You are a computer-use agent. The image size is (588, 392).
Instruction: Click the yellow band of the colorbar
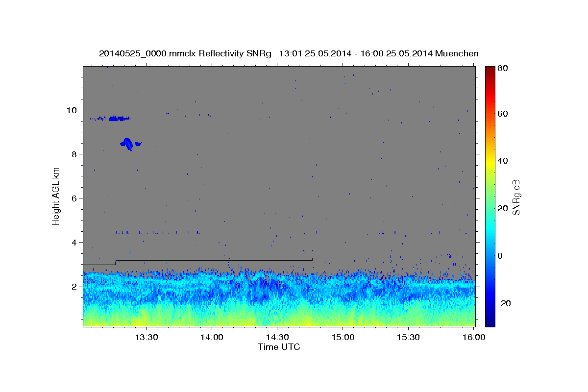pyautogui.click(x=490, y=161)
